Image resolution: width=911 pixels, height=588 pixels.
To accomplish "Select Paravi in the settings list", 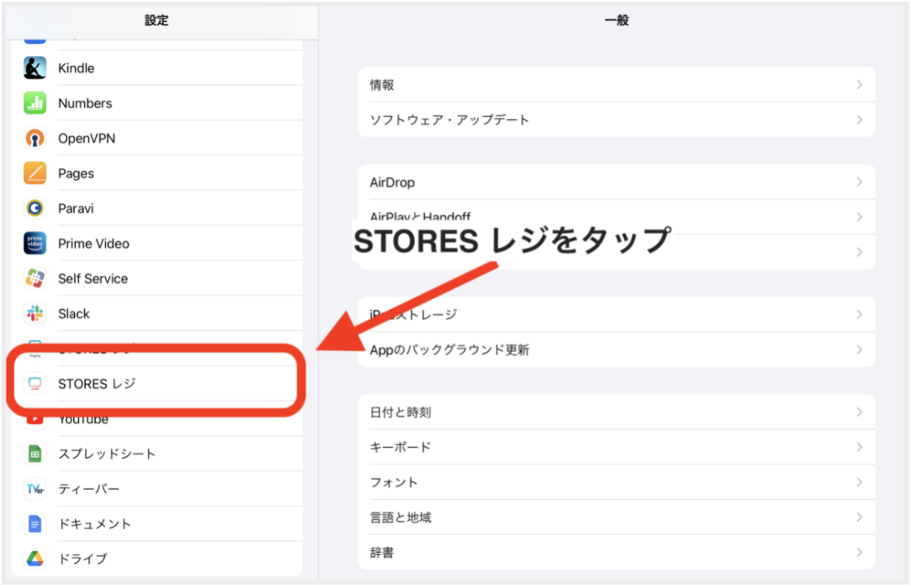I will click(157, 208).
